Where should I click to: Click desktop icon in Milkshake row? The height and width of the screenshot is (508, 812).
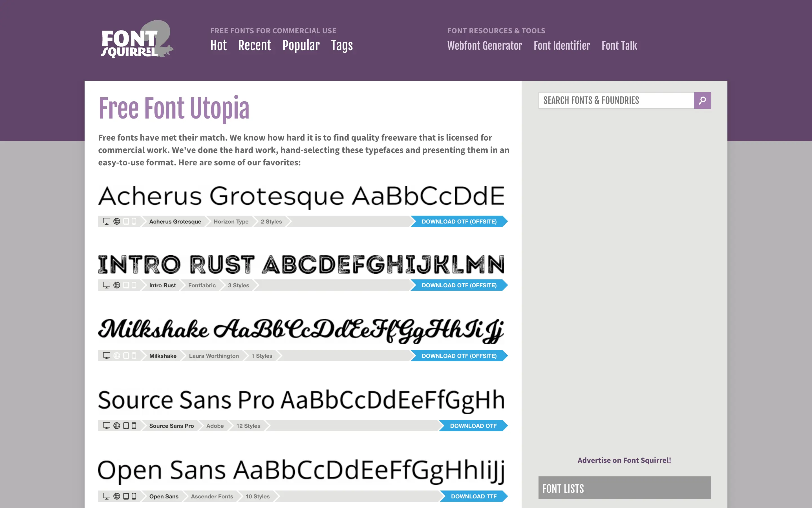point(107,356)
